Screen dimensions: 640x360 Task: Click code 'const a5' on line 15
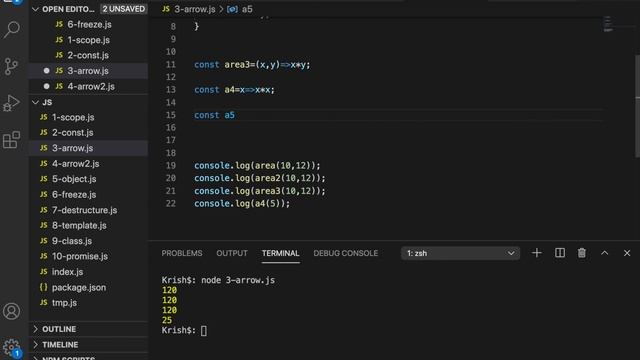[x=214, y=115]
